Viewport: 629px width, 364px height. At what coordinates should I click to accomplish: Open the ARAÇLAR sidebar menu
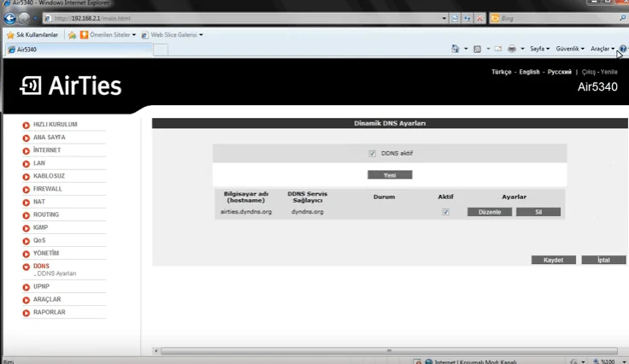[x=47, y=299]
